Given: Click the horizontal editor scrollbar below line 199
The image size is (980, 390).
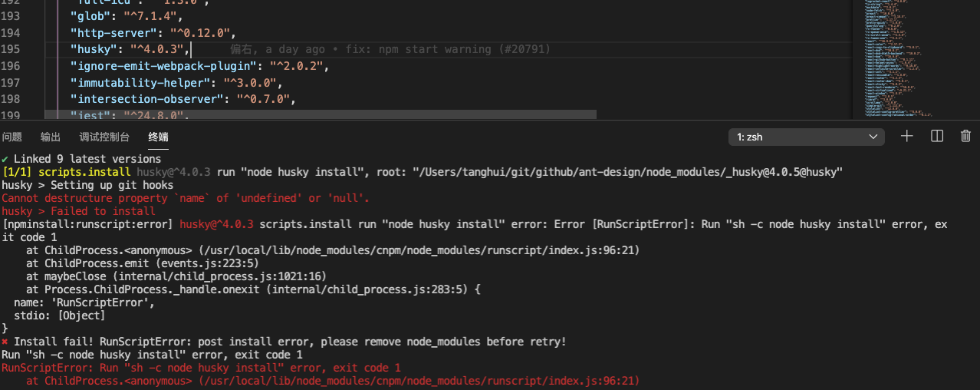Looking at the screenshot, I should tap(320, 114).
